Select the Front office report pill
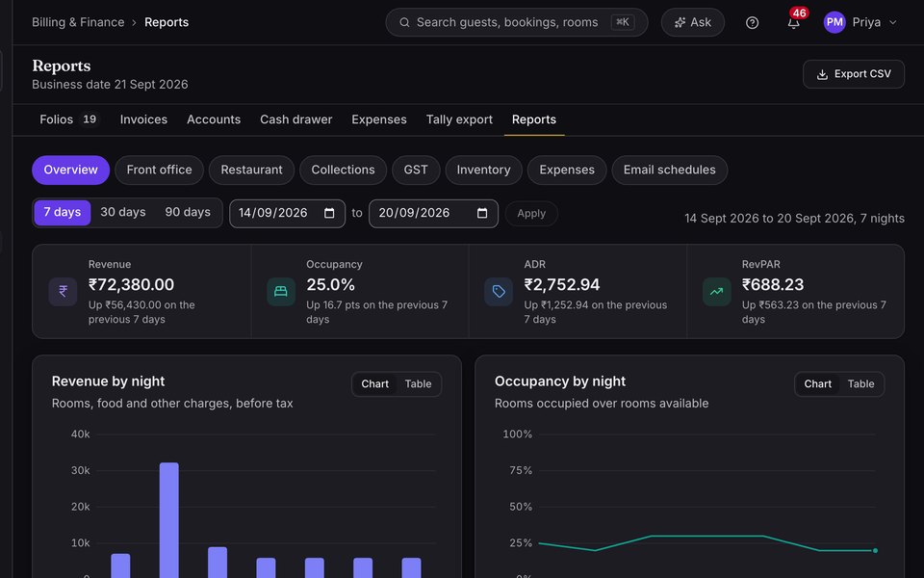 click(x=159, y=170)
